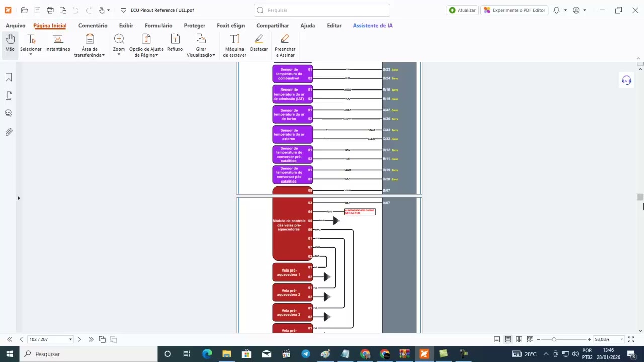Image resolution: width=644 pixels, height=362 pixels.
Task: Open Telegram from the taskbar
Action: (305, 354)
